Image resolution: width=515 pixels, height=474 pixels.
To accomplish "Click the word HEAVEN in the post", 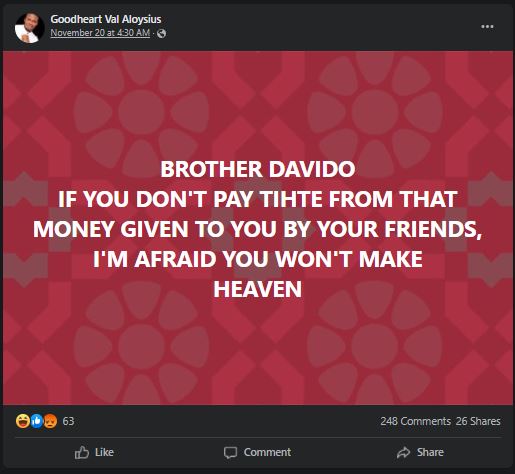I will coord(258,289).
